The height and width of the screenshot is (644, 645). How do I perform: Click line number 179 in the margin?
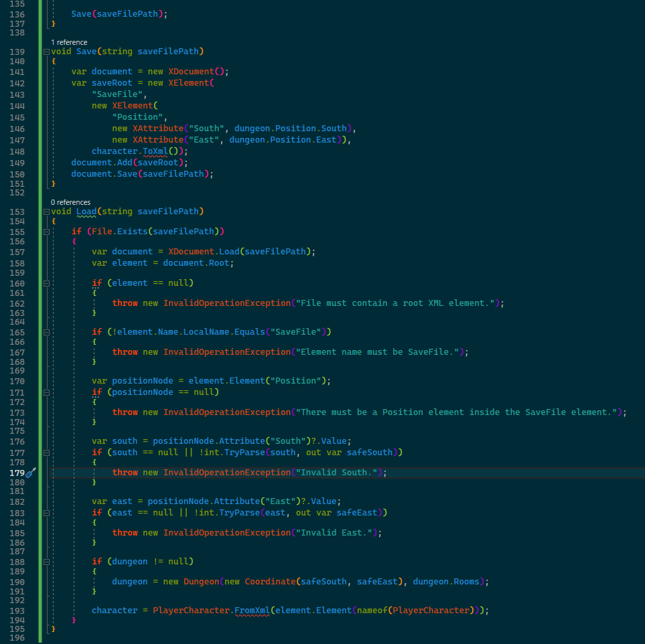click(x=17, y=473)
